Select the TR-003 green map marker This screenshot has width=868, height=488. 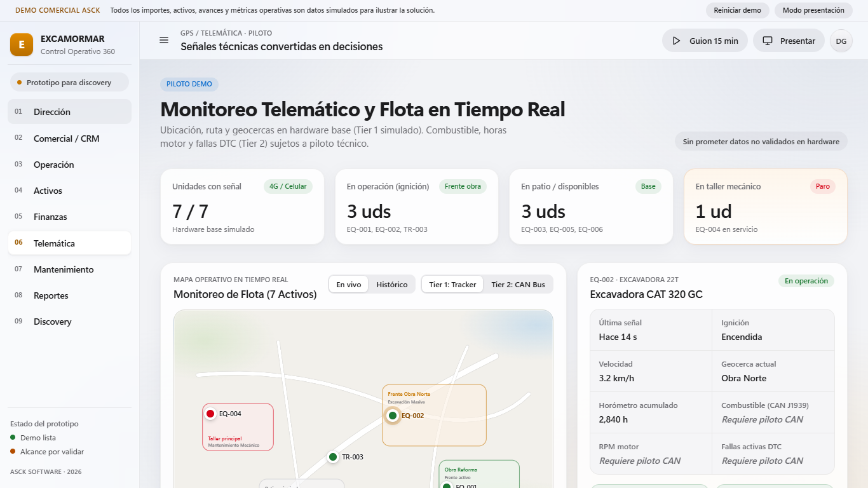[x=333, y=457]
